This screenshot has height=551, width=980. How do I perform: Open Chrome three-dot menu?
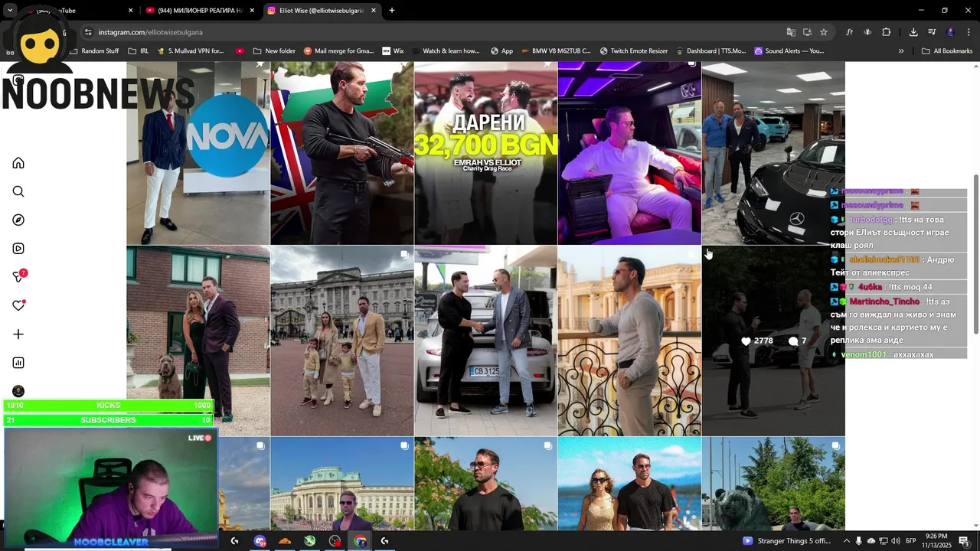tap(969, 32)
